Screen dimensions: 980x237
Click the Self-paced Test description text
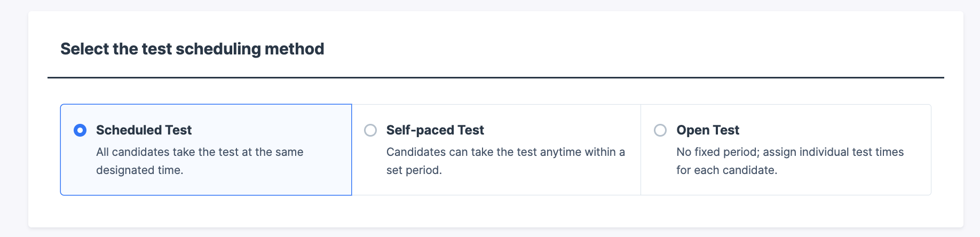(505, 161)
